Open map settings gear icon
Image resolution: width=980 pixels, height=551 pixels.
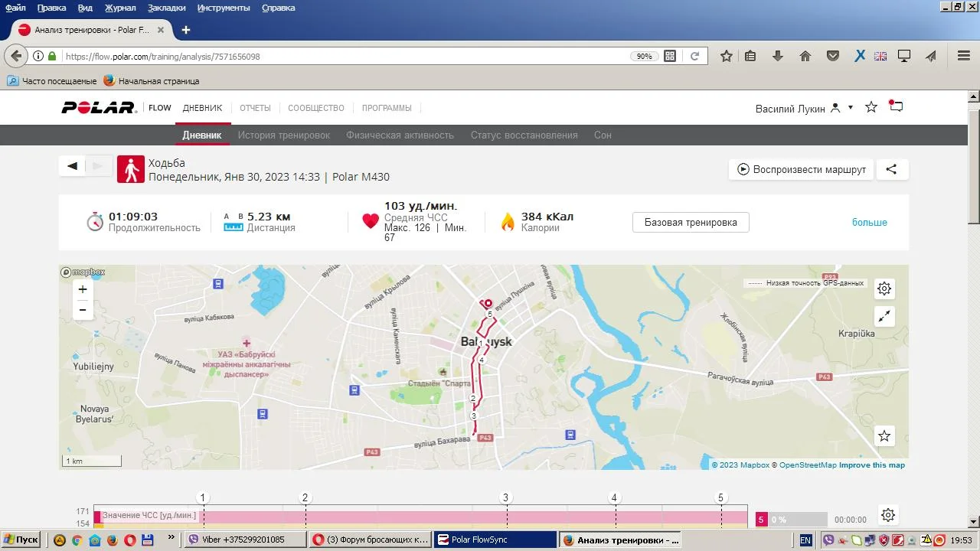click(884, 289)
